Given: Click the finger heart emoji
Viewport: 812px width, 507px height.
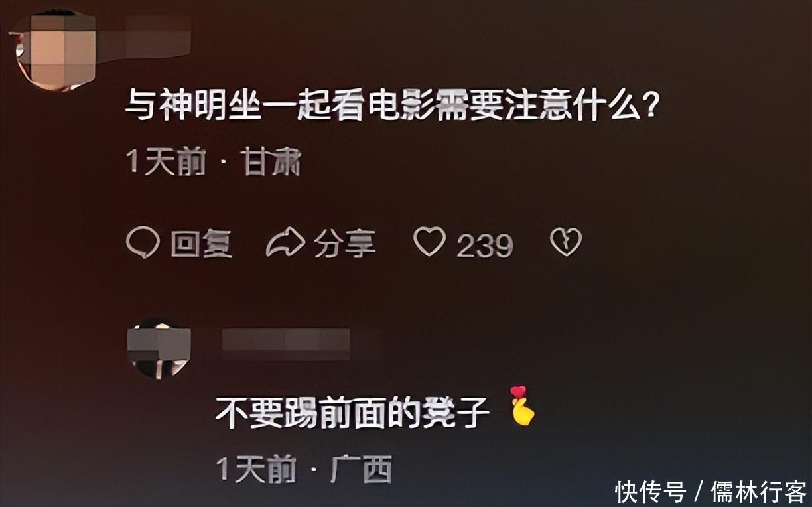Looking at the screenshot, I should [522, 405].
